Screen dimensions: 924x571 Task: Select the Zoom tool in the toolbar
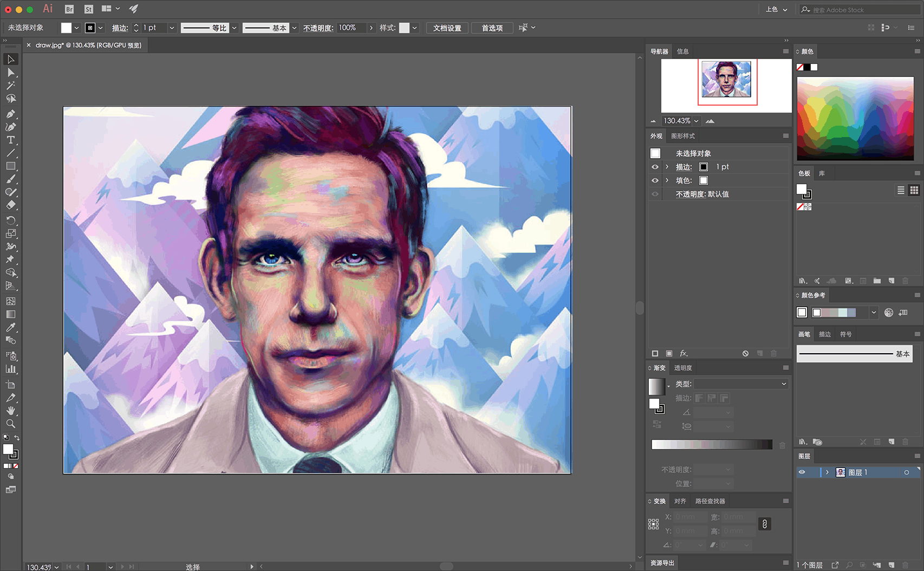[10, 424]
